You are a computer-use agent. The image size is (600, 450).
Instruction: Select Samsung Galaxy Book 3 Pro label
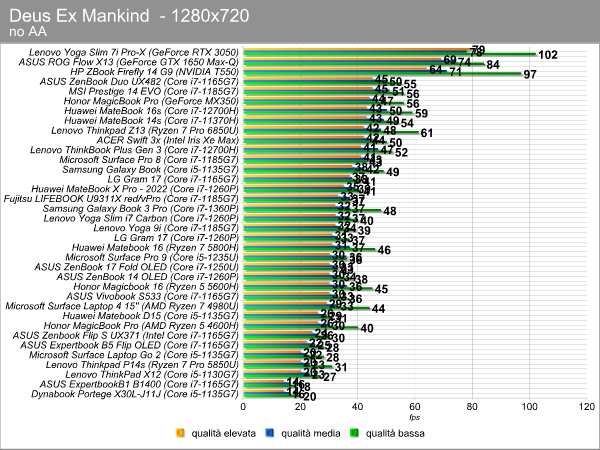click(x=141, y=209)
